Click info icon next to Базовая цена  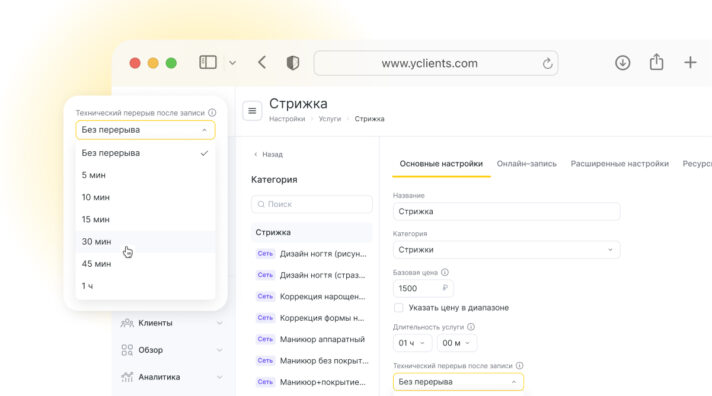click(445, 272)
